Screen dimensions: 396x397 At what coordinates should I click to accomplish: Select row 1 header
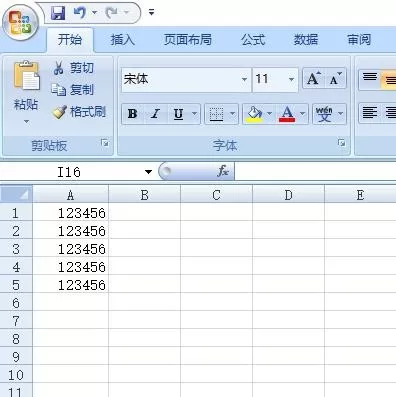(16, 213)
